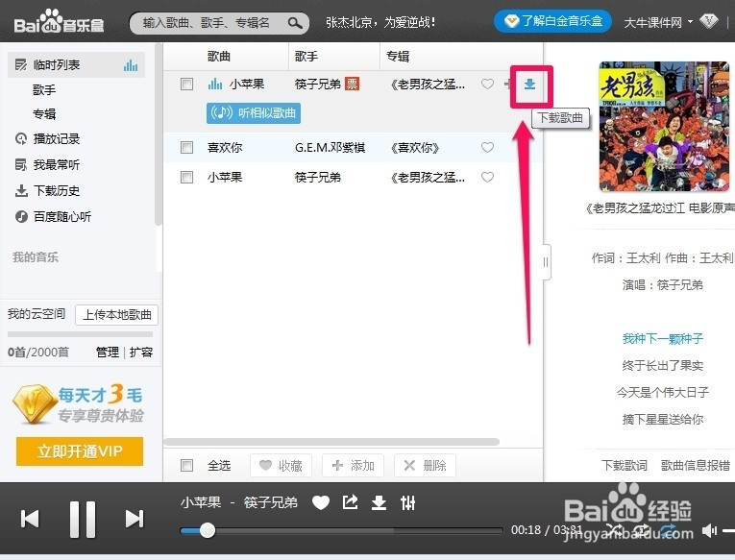Click the search magnifier icon
Viewport: 735px width, 560px height.
(x=295, y=22)
